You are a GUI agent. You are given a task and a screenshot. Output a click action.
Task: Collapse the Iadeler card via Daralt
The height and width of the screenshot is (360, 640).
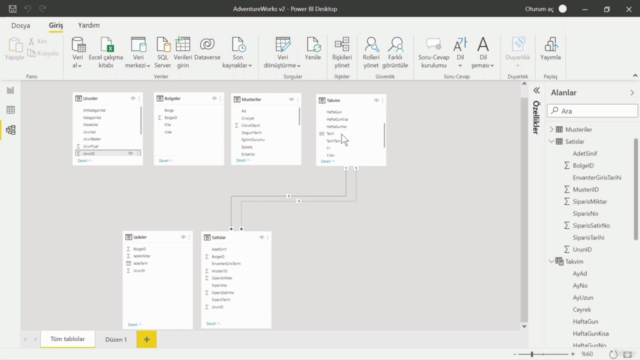click(134, 324)
